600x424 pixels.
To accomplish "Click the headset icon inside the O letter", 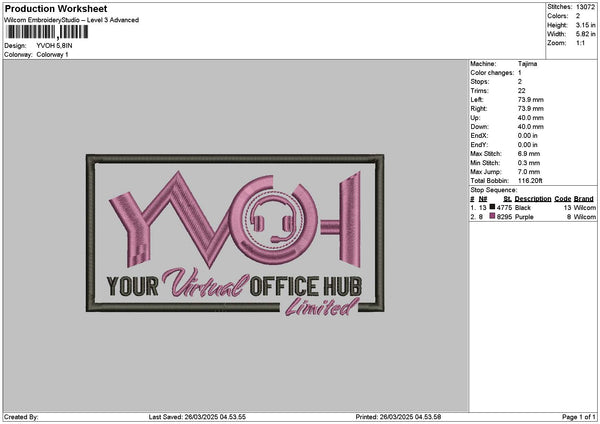I will tap(273, 221).
